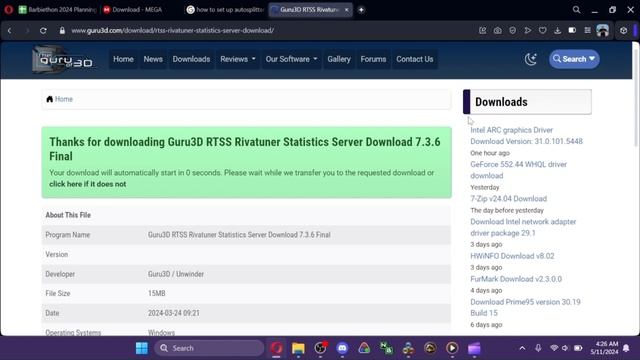
Task: Open the Downloads nav item
Action: (x=191, y=59)
